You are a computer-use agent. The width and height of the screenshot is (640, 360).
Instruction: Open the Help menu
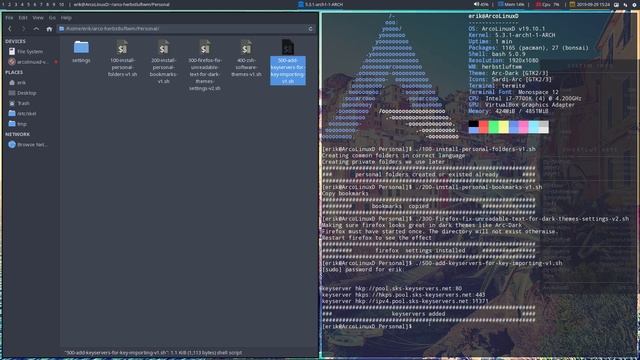tap(66, 18)
